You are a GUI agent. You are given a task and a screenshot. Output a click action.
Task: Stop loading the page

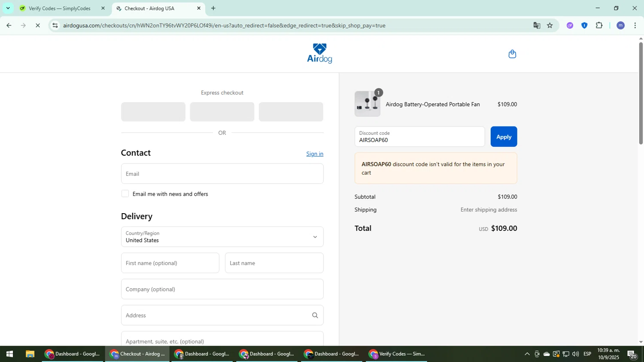coord(38,25)
